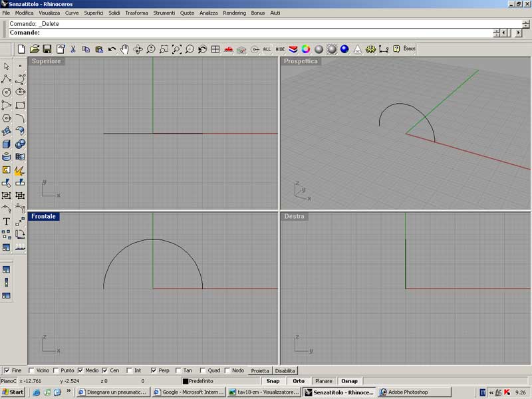Viewport: 532px width, 399px height.
Task: Click the Undo arrow icon
Action: pyautogui.click(x=112, y=49)
